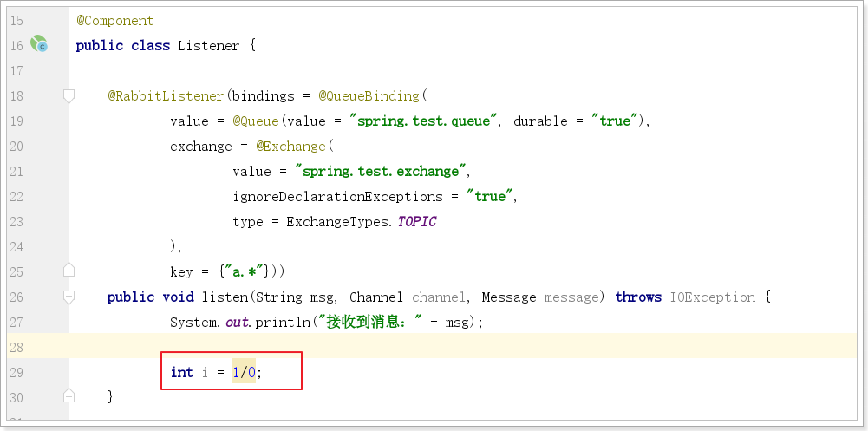Click the fold end marker on line 30
This screenshot has height=431, width=868.
click(x=69, y=396)
